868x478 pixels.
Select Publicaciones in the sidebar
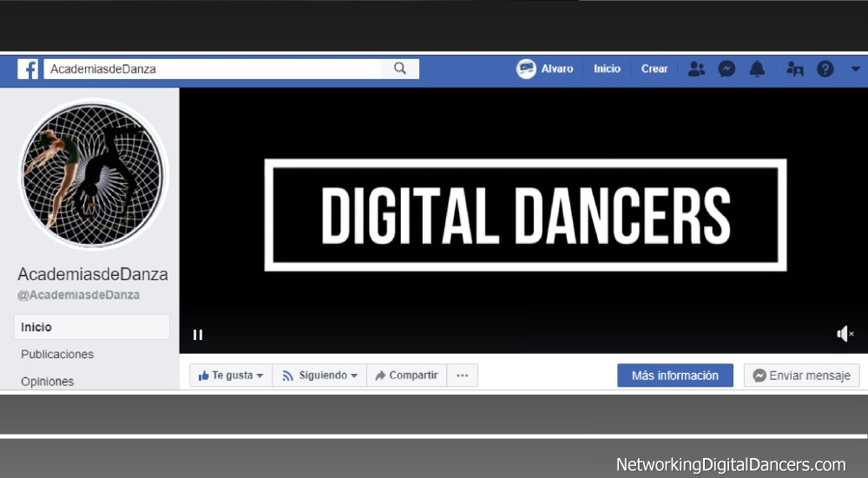pyautogui.click(x=57, y=354)
